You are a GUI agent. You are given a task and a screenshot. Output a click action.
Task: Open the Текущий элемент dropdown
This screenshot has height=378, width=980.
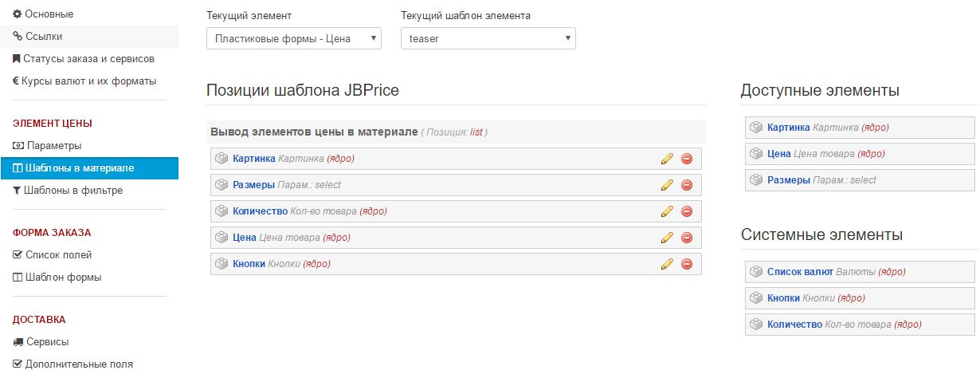pyautogui.click(x=293, y=38)
